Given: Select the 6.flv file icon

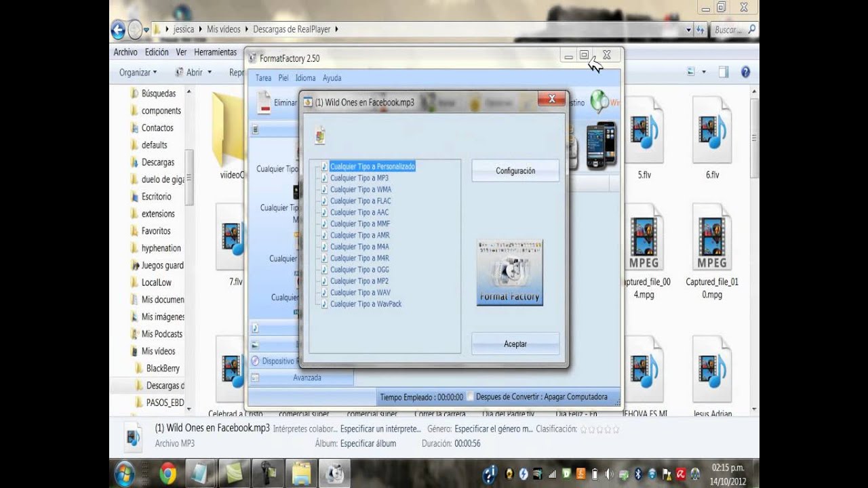Looking at the screenshot, I should point(712,131).
